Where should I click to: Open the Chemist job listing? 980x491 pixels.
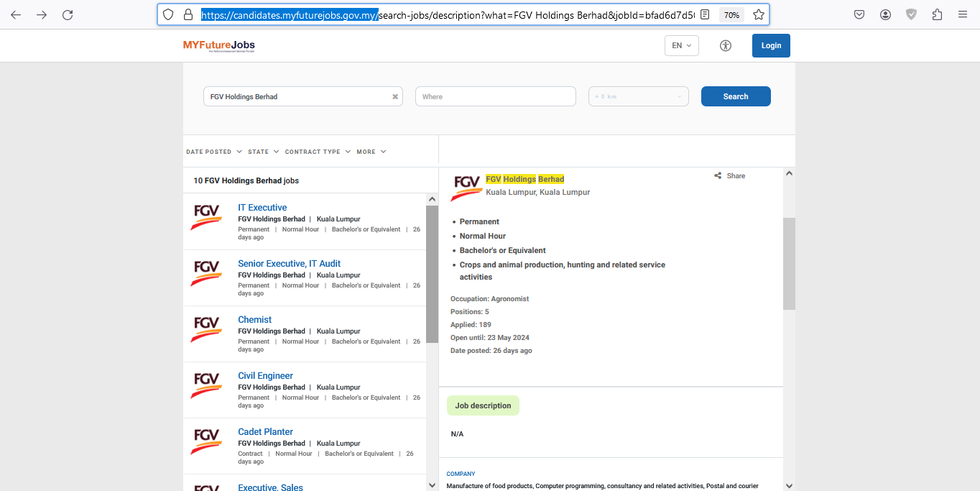click(254, 320)
